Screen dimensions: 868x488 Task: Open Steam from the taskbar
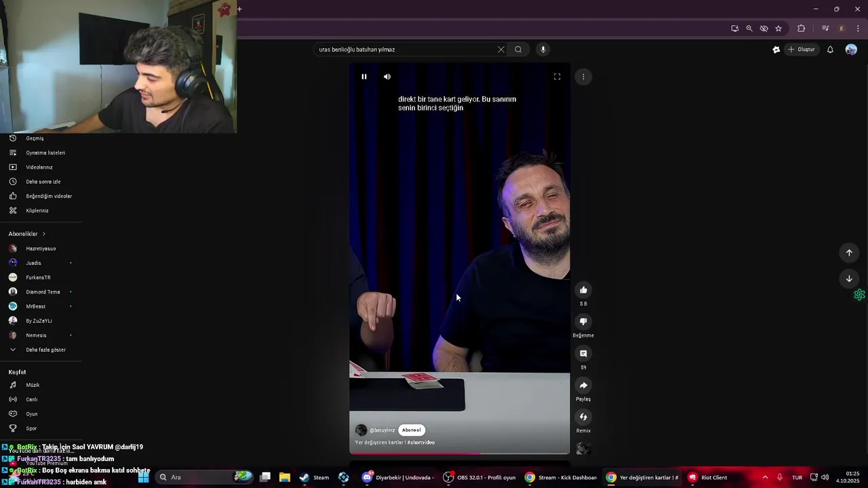314,478
